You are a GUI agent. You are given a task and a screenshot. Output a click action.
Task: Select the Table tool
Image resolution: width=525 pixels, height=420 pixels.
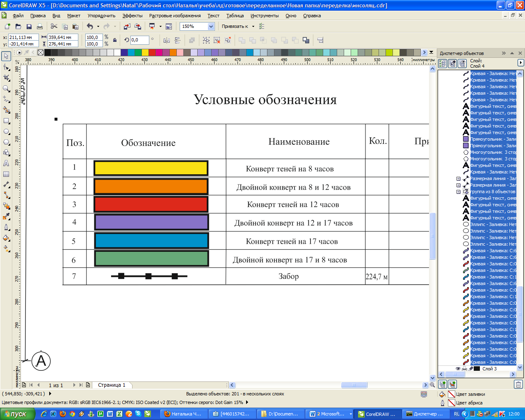coord(6,174)
